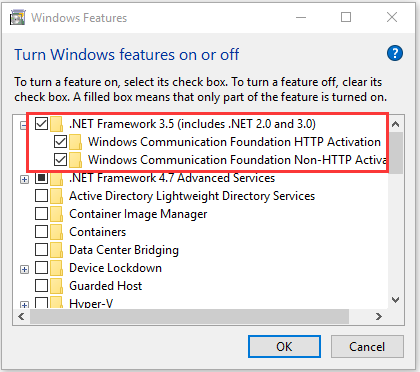Click the Guarded Host folder icon

(x=57, y=286)
